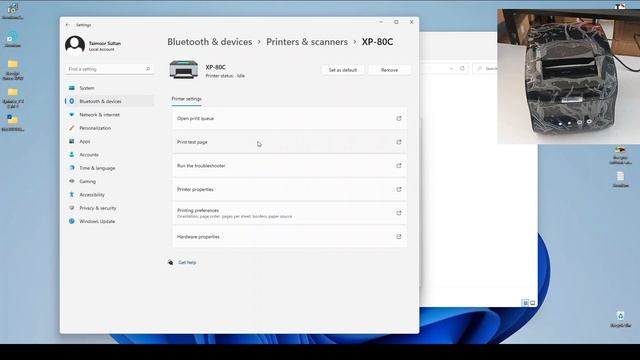Click the Accessibility figure icon
Screen dimensions: 640x360
click(72, 195)
